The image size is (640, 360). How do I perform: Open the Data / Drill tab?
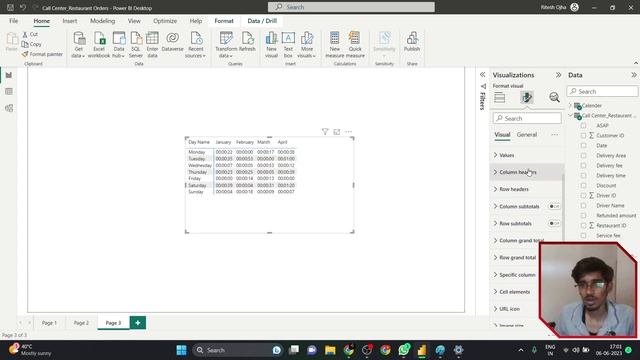pyautogui.click(x=262, y=21)
